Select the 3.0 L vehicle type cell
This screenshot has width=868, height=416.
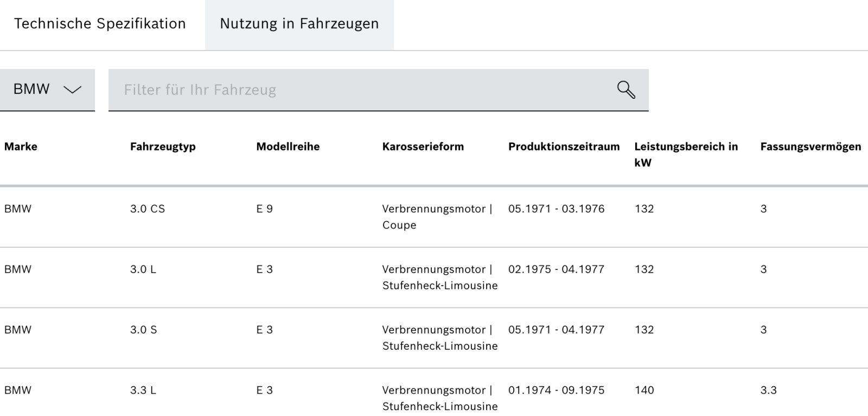click(143, 269)
